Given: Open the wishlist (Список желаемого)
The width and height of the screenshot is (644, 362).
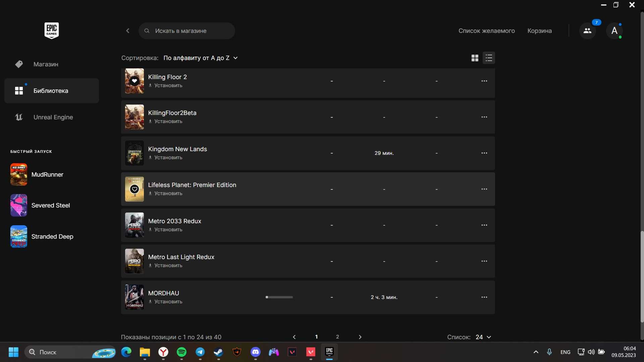Looking at the screenshot, I should pos(486,31).
